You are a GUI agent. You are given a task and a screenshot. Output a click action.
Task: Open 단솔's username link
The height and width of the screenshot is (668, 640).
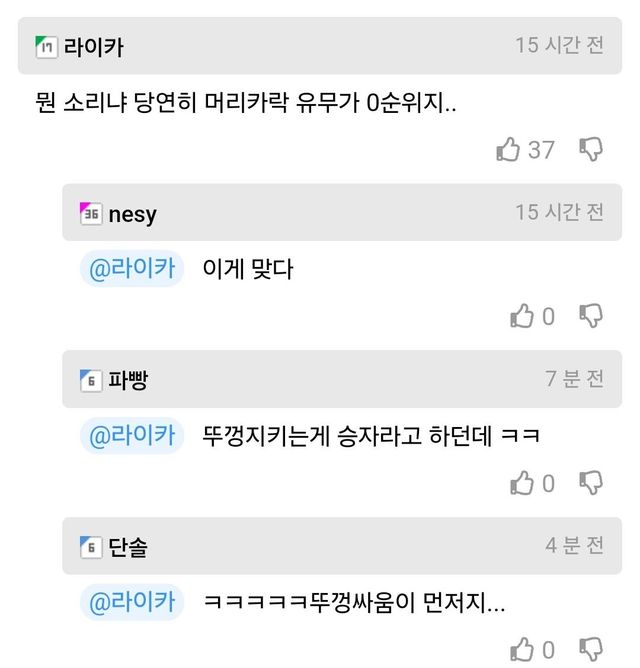128,547
